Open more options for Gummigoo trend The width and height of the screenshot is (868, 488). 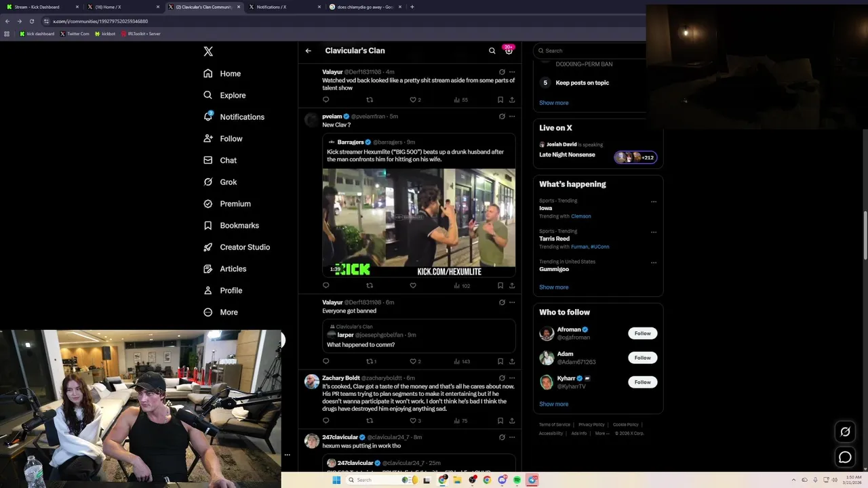(654, 262)
